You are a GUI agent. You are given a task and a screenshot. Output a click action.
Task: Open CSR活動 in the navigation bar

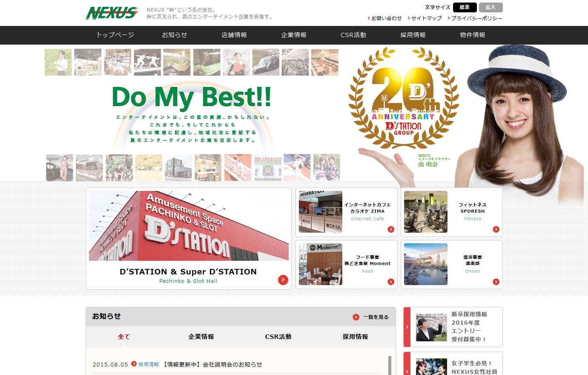click(353, 35)
